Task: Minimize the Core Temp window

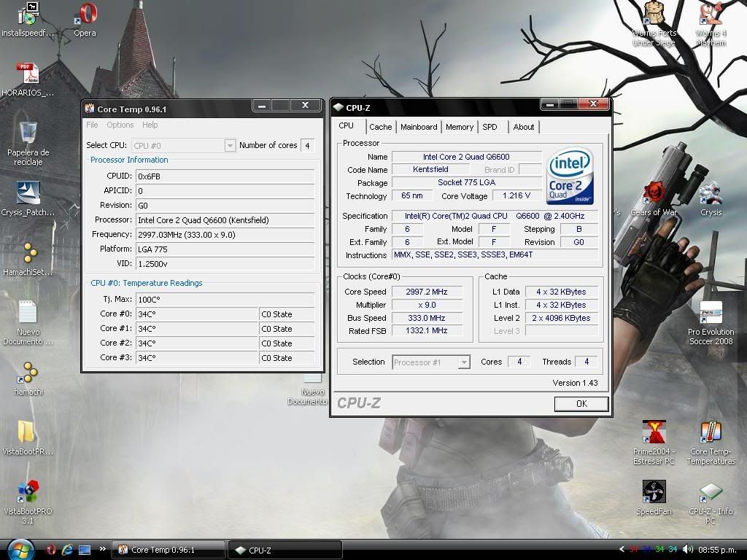Action: [x=262, y=106]
